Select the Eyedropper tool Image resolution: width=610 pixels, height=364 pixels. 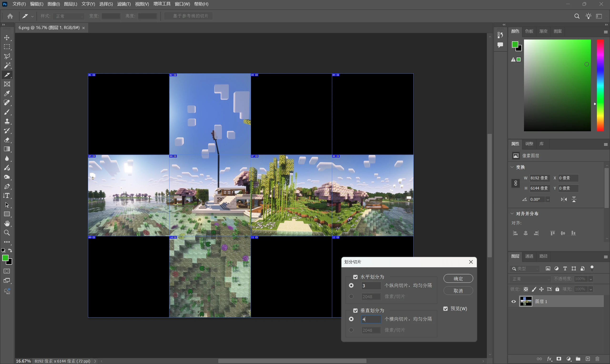tap(7, 93)
